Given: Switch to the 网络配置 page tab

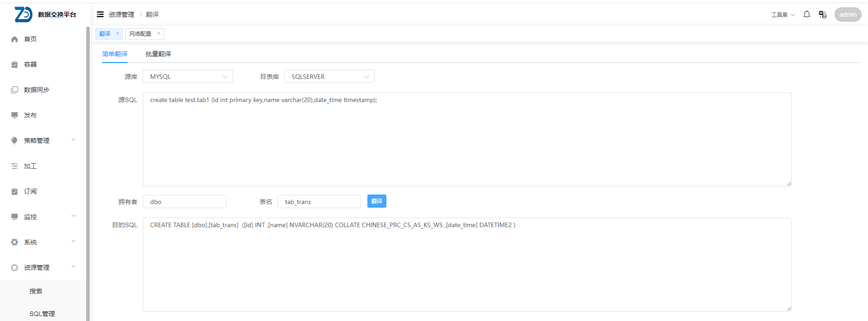Looking at the screenshot, I should pyautogui.click(x=140, y=34).
